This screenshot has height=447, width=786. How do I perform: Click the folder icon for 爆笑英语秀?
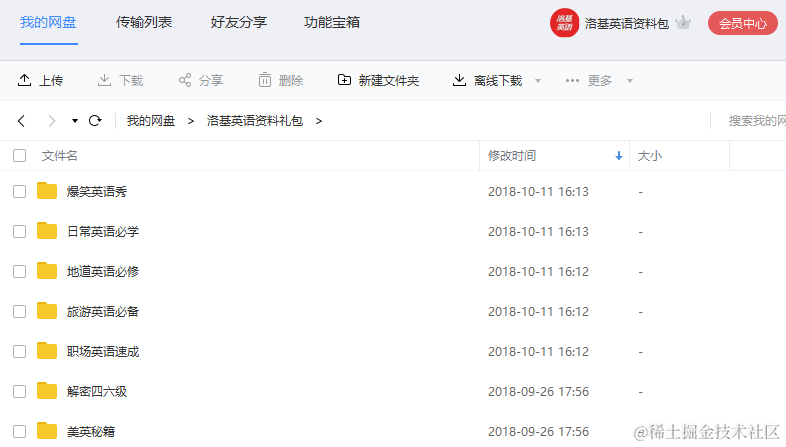point(47,191)
